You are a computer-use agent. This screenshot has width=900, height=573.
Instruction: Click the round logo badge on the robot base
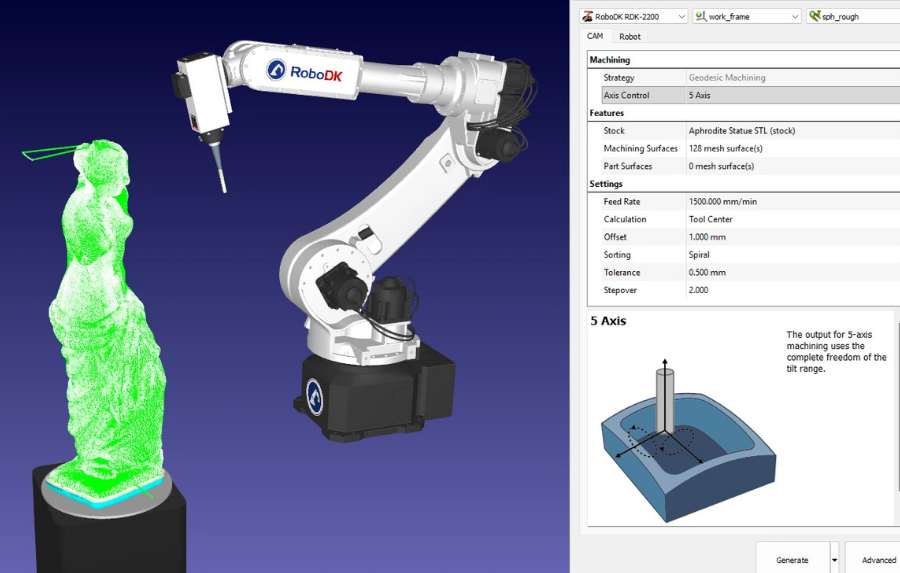point(315,396)
